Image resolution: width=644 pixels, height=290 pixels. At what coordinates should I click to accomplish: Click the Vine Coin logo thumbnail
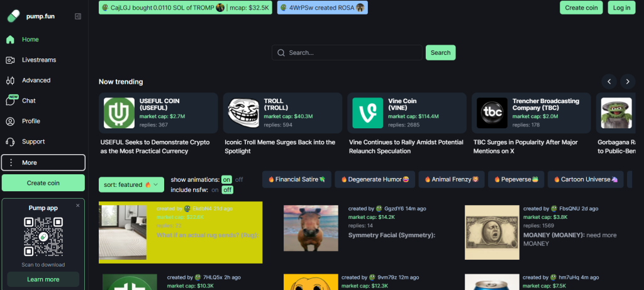[367, 113]
